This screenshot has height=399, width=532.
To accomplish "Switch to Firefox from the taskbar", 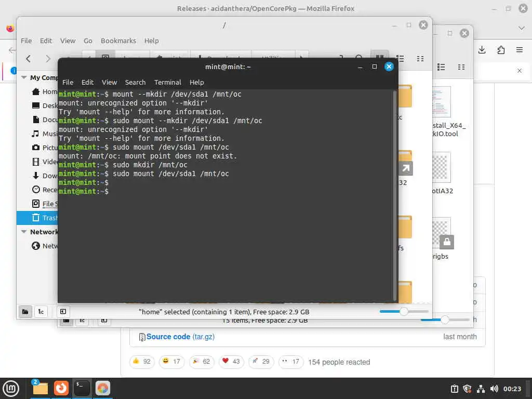I will (61, 388).
